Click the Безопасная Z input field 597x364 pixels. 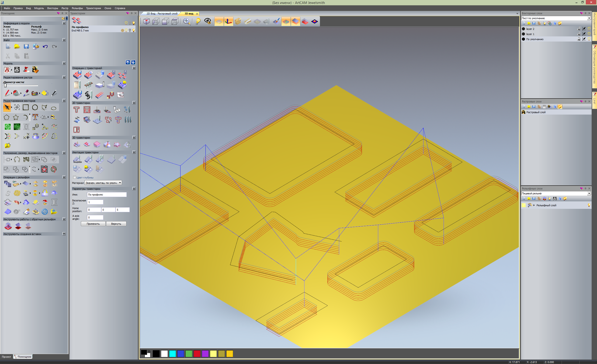click(x=95, y=202)
